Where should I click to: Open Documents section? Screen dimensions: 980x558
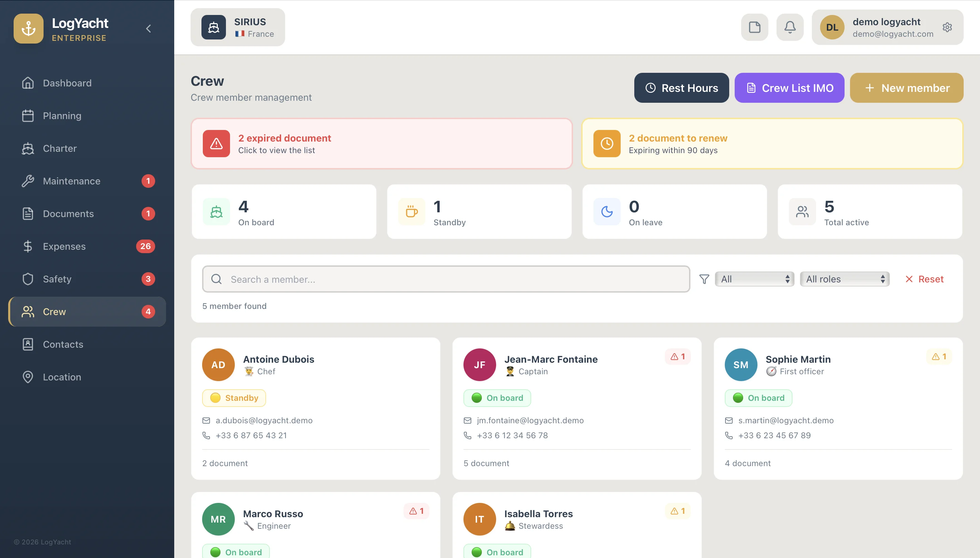coord(87,213)
